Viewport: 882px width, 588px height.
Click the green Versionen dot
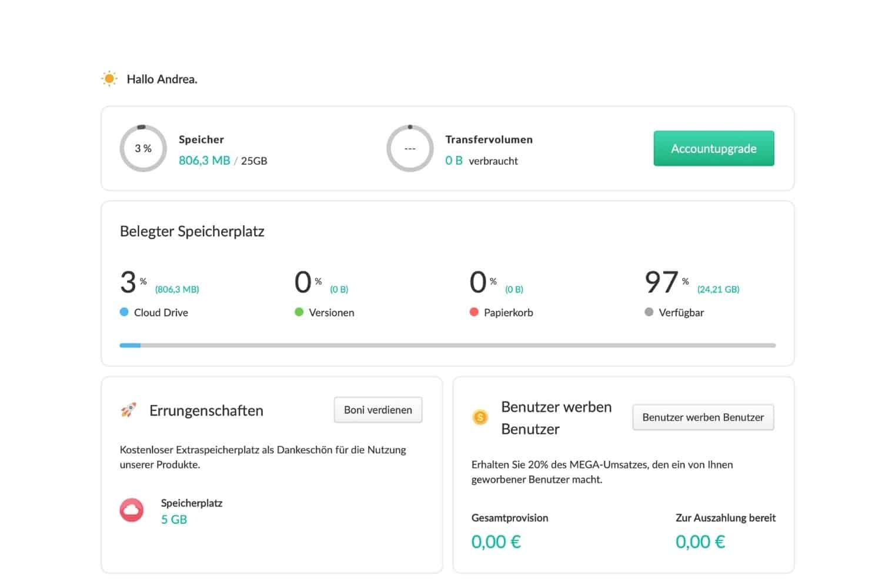pos(299,312)
